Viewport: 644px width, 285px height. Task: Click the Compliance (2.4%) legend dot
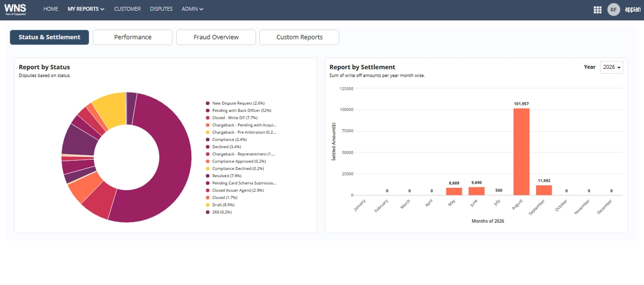[x=207, y=140]
